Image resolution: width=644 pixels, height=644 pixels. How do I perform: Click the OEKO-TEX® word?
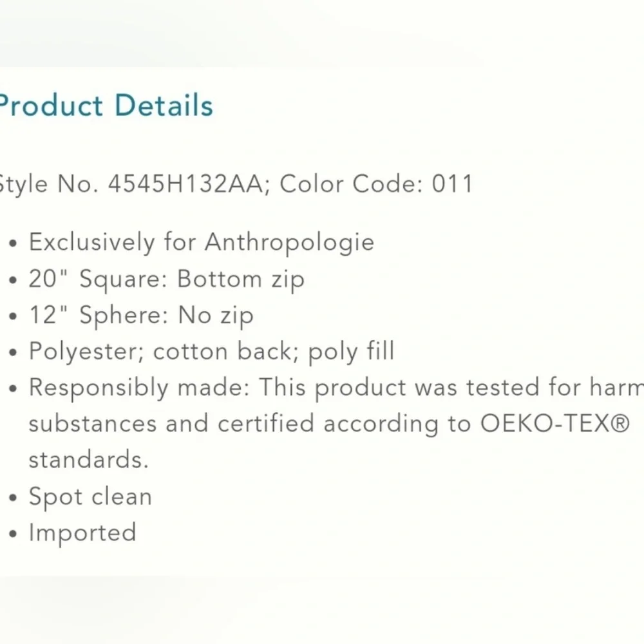pyautogui.click(x=555, y=424)
